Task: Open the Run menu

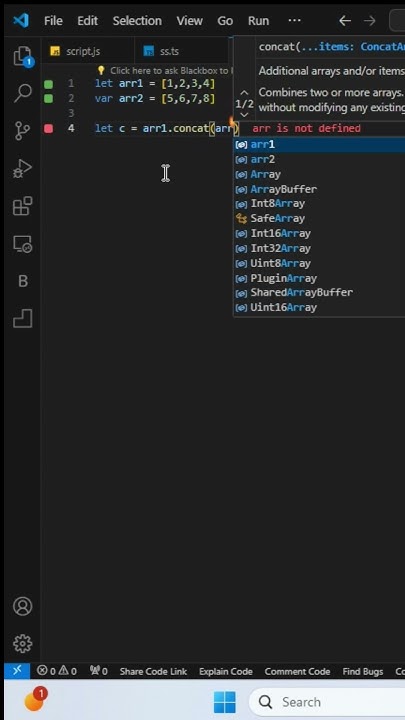Action: tap(258, 21)
